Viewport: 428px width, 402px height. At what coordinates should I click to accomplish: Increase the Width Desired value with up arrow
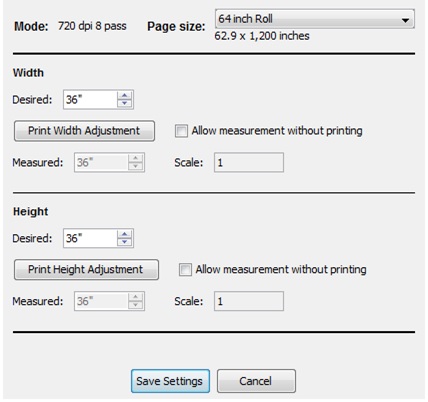(x=125, y=95)
